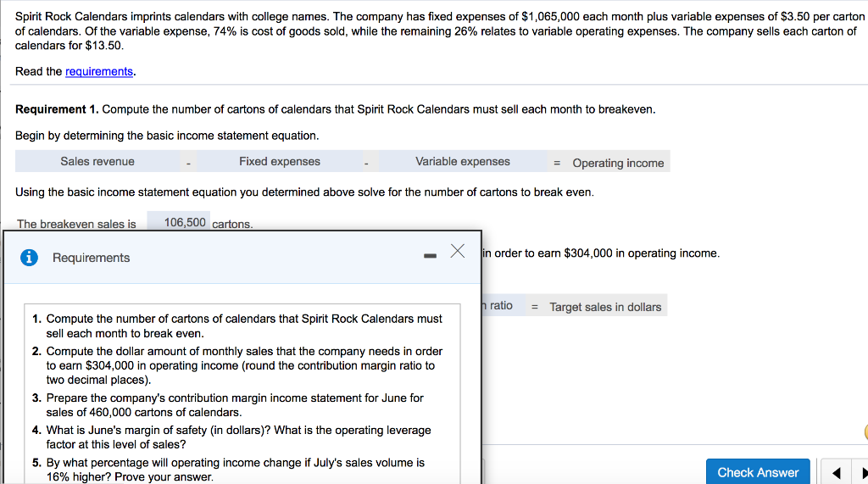Select requirement 5 July sales volume text
868x484 pixels.
click(236, 470)
